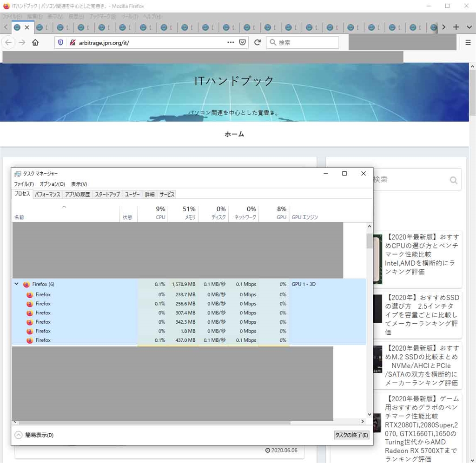Screen dimensions: 476x463
Task: Collapse the Firefox (6) process group
Action: pos(16,284)
